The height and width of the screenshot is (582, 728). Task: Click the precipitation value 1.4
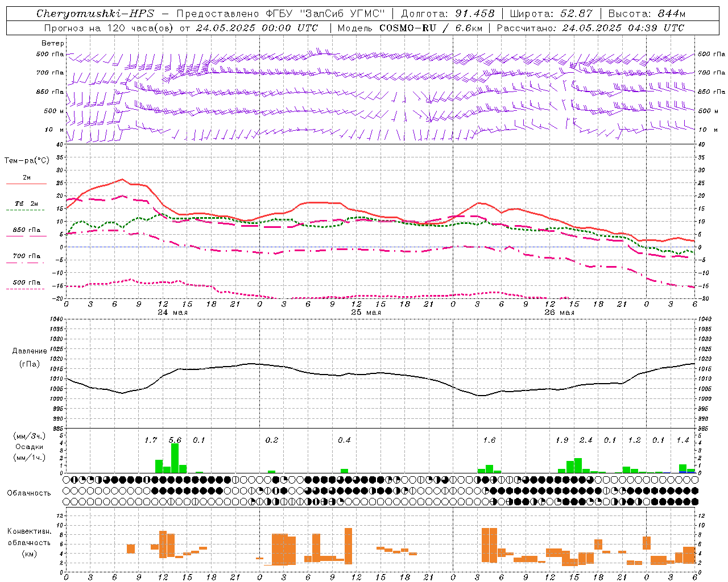(682, 440)
